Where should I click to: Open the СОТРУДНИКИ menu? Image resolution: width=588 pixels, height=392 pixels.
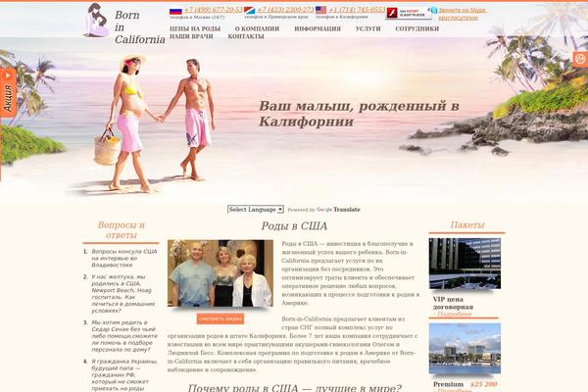(x=417, y=28)
